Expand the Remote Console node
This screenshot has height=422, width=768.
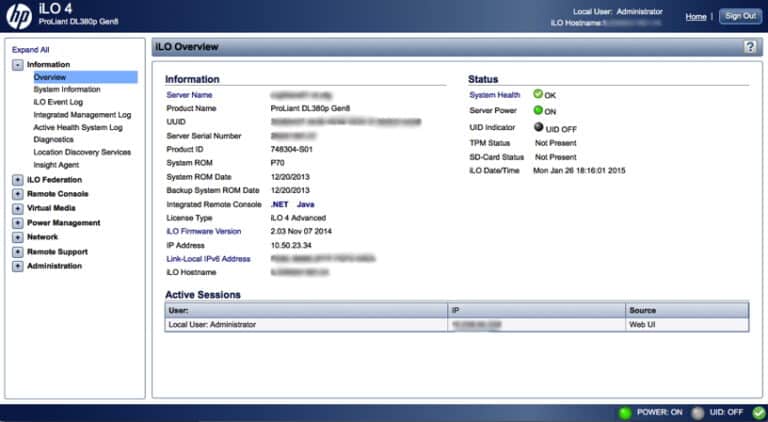click(x=18, y=194)
